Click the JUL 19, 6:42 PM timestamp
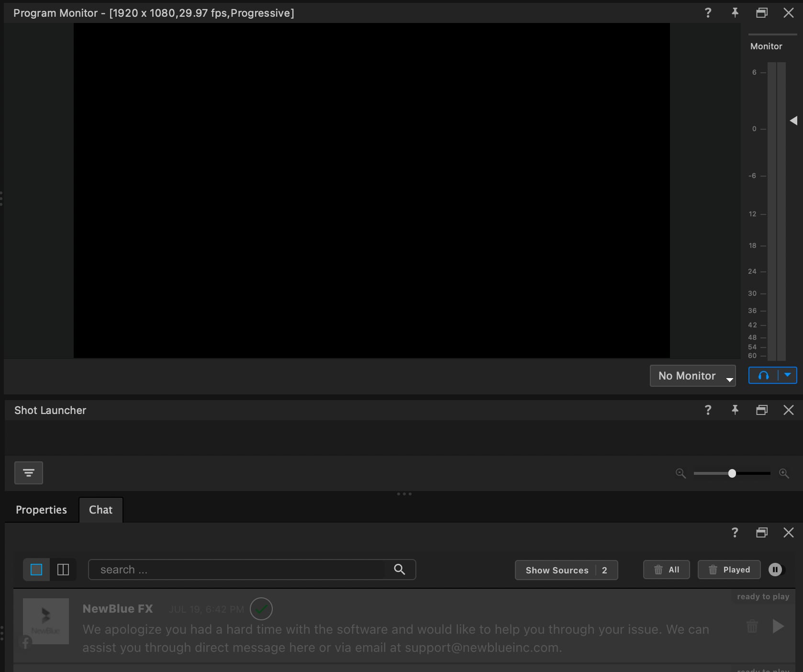 point(206,609)
